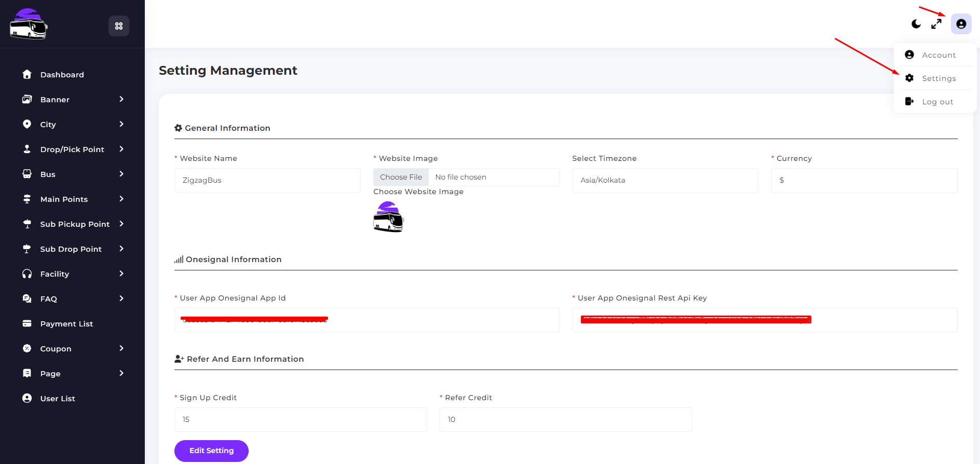Click the Payment List card icon
The width and height of the screenshot is (980, 464).
point(27,323)
